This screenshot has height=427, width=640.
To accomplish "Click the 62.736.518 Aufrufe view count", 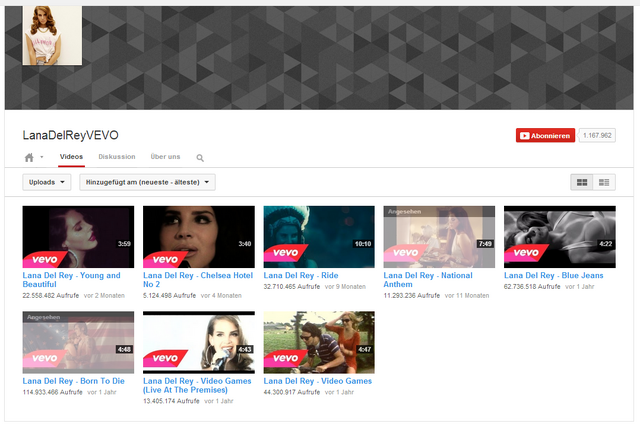I will tap(532, 287).
